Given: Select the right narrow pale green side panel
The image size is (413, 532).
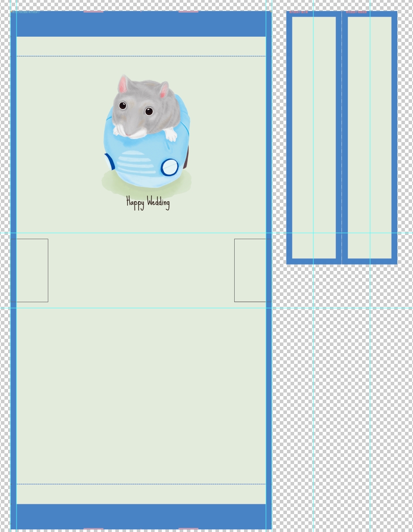Looking at the screenshot, I should pyautogui.click(x=370, y=138).
